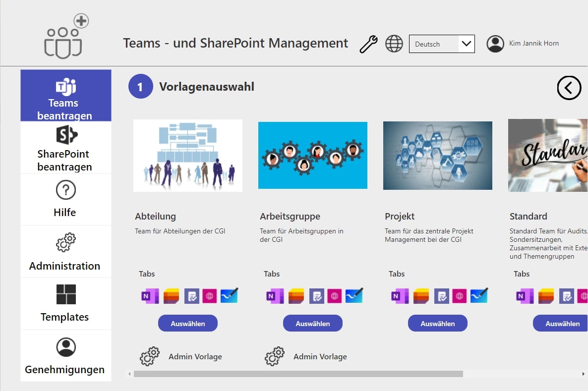This screenshot has height=391, width=588.
Task: Click the back arrow circle button
Action: tap(569, 88)
